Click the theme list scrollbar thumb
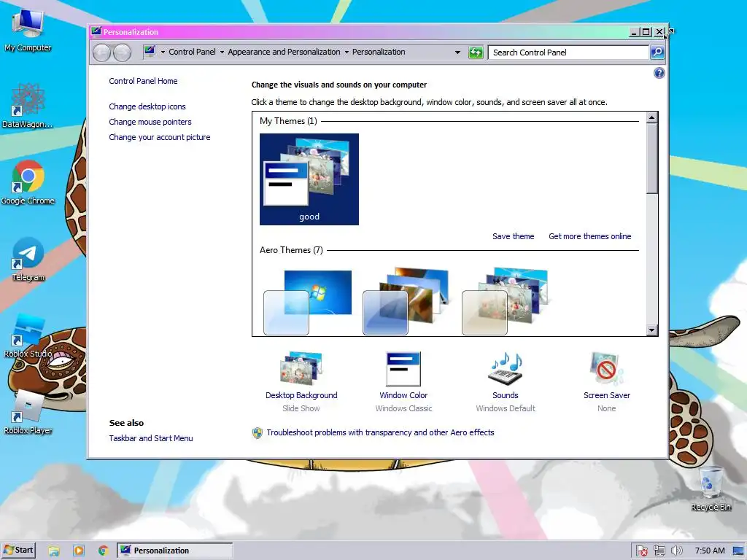Viewport: 747px width, 560px height. [651, 158]
